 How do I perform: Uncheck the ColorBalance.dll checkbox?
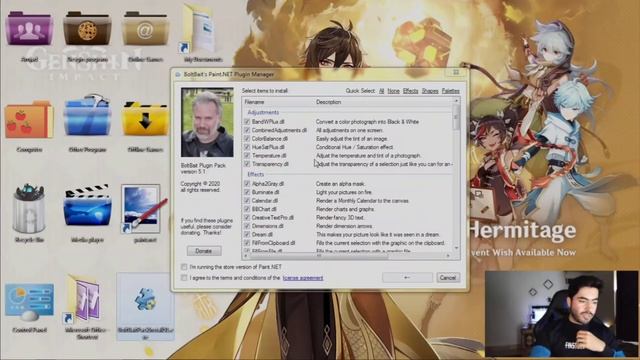(247, 139)
